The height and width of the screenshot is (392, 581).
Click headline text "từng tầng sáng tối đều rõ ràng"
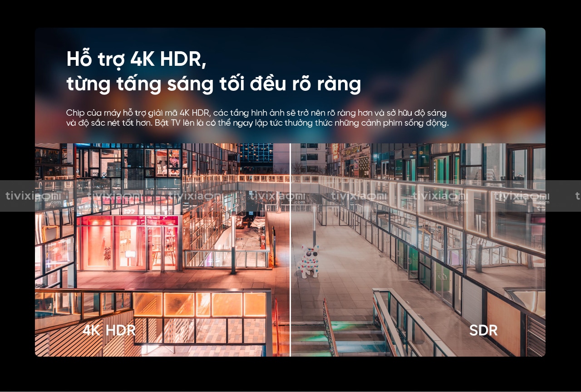213,84
